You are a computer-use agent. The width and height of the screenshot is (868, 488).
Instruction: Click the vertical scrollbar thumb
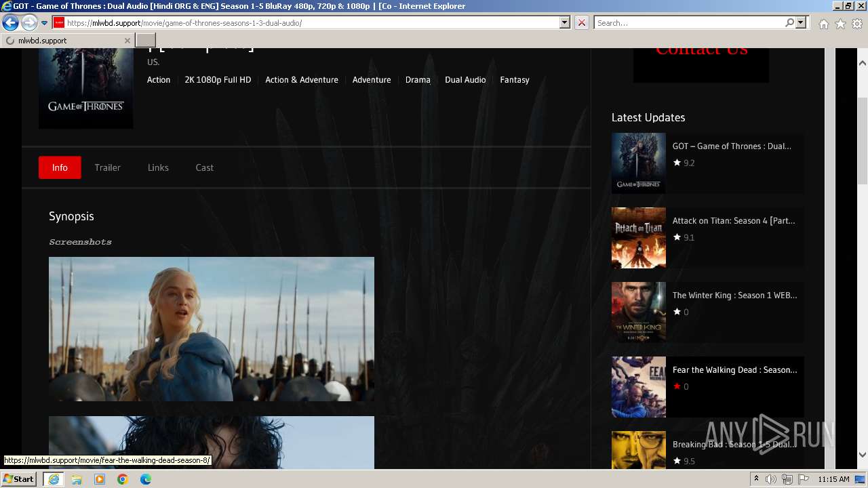tap(863, 140)
